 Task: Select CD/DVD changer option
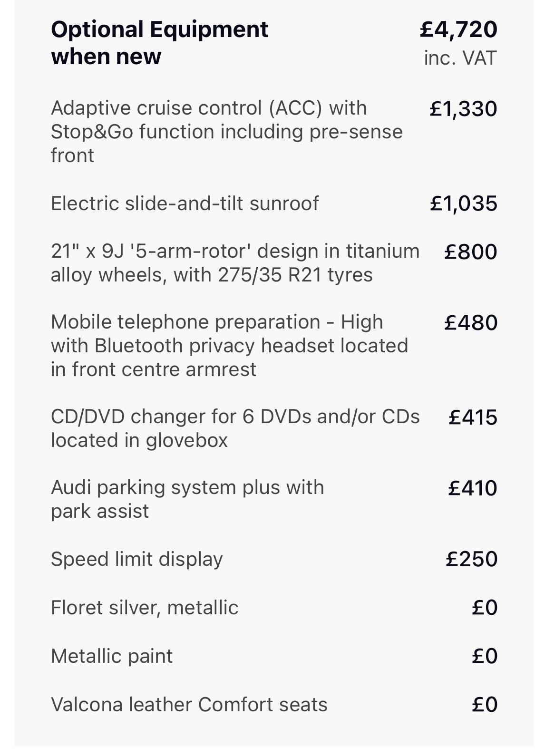(x=235, y=428)
